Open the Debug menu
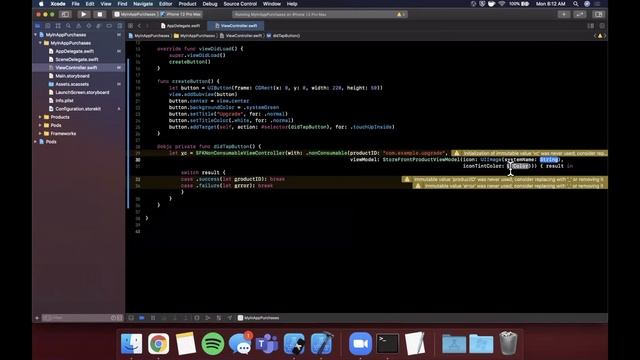The image size is (640, 360). pyautogui.click(x=210, y=4)
